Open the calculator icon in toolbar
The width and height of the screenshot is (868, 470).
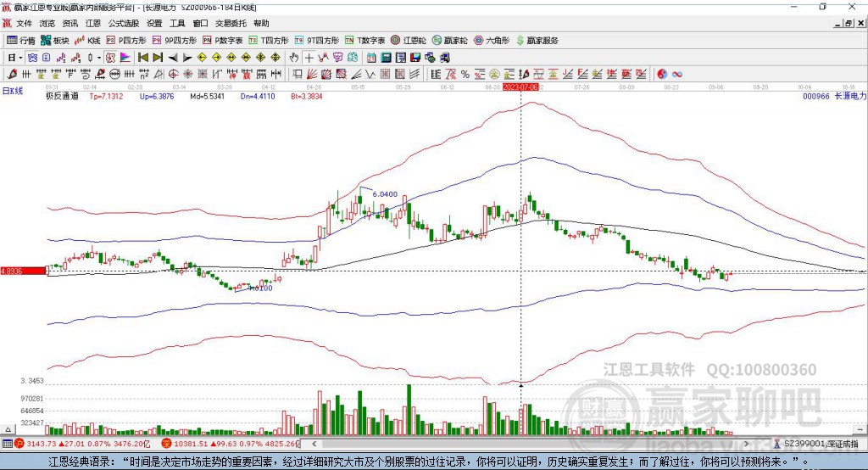pyautogui.click(x=387, y=58)
